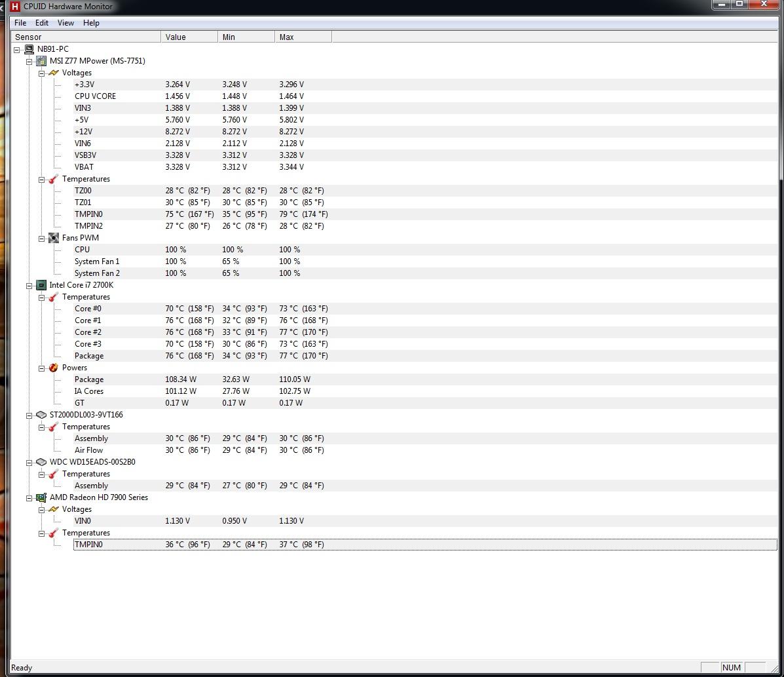This screenshot has width=784, height=677.
Task: Click the thermometer icon under WDC WD15EADS-00S2B0
Action: 54,474
